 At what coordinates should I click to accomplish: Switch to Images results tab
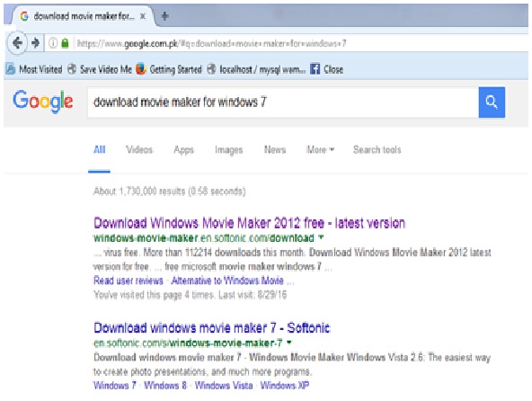[x=228, y=150]
